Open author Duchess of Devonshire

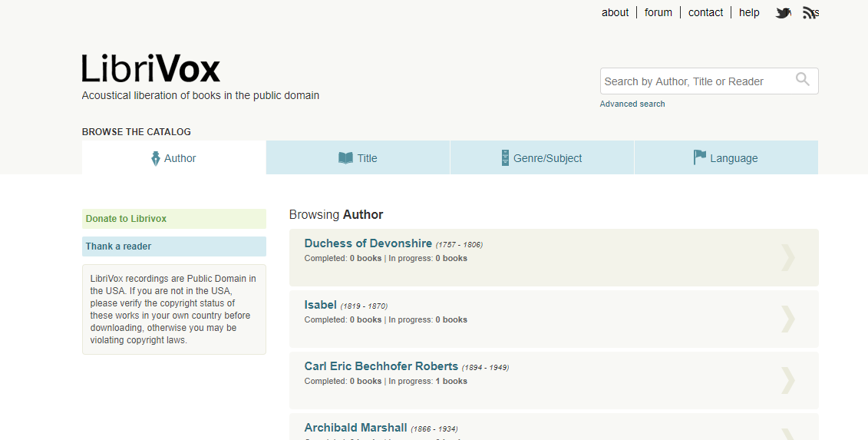pyautogui.click(x=368, y=243)
